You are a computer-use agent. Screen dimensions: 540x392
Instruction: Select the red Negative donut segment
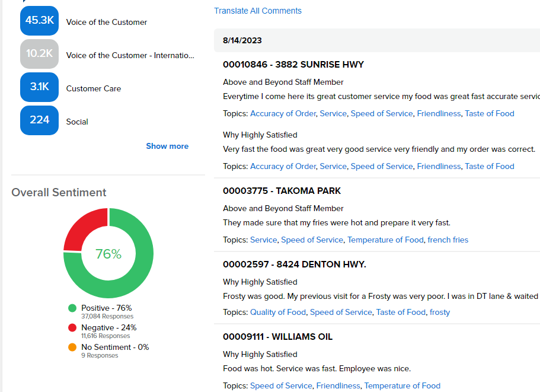(x=86, y=227)
